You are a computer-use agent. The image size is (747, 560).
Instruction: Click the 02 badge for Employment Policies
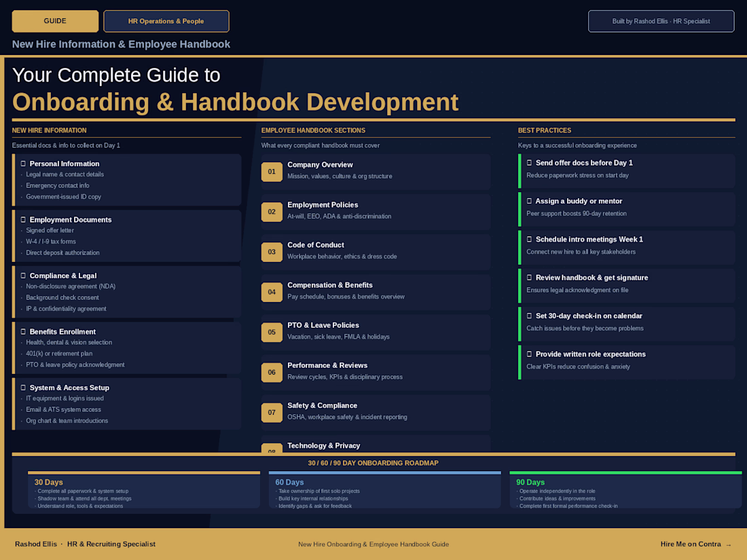tap(272, 212)
